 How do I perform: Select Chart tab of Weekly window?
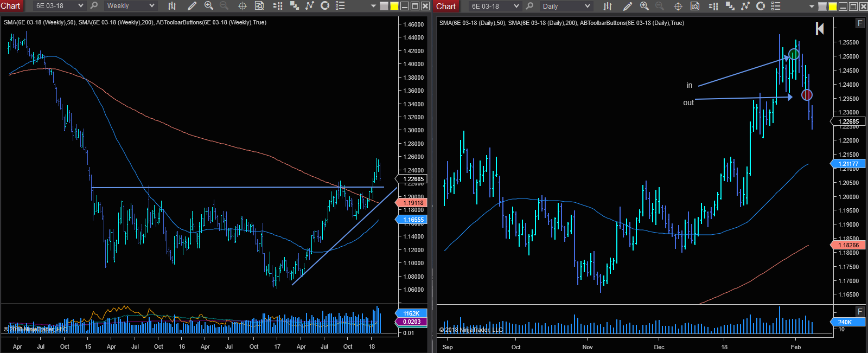(11, 6)
